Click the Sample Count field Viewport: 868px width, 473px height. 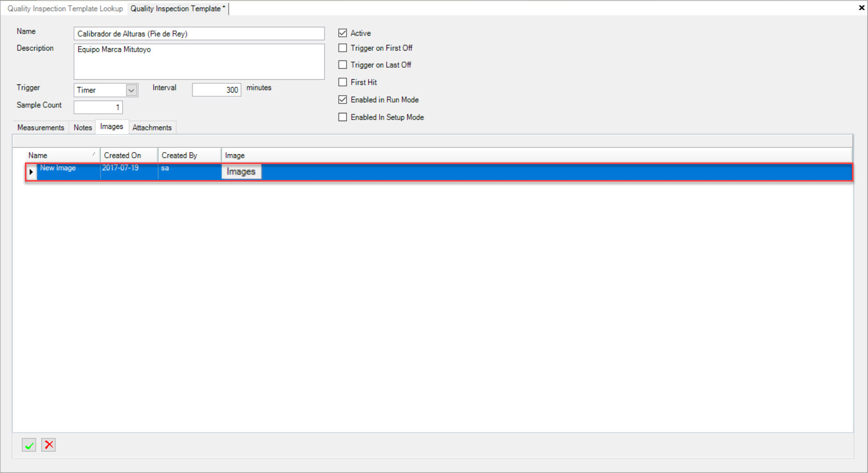click(98, 107)
